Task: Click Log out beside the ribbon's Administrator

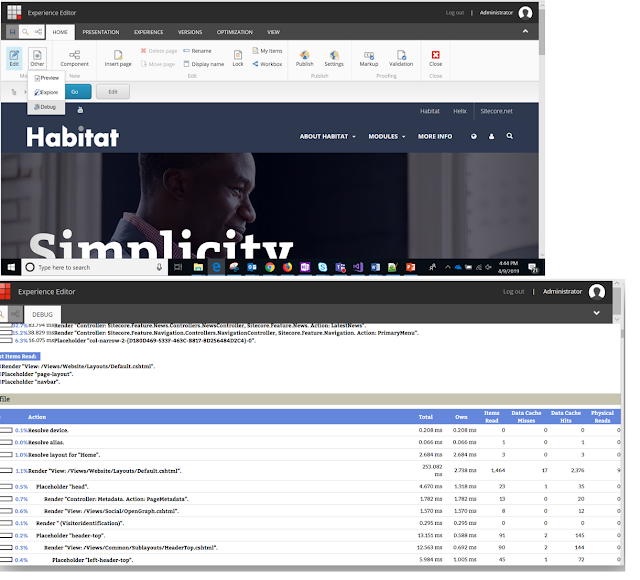Action: tap(455, 13)
